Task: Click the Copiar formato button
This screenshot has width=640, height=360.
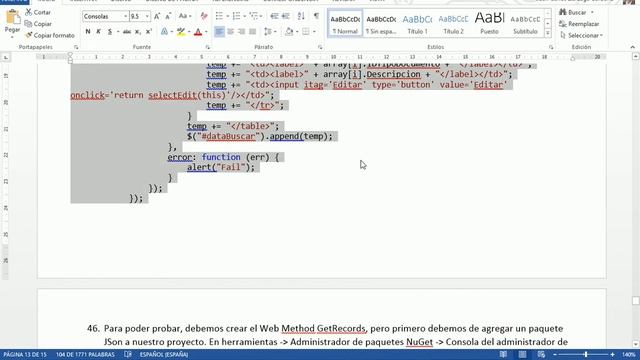Action: pos(49,35)
